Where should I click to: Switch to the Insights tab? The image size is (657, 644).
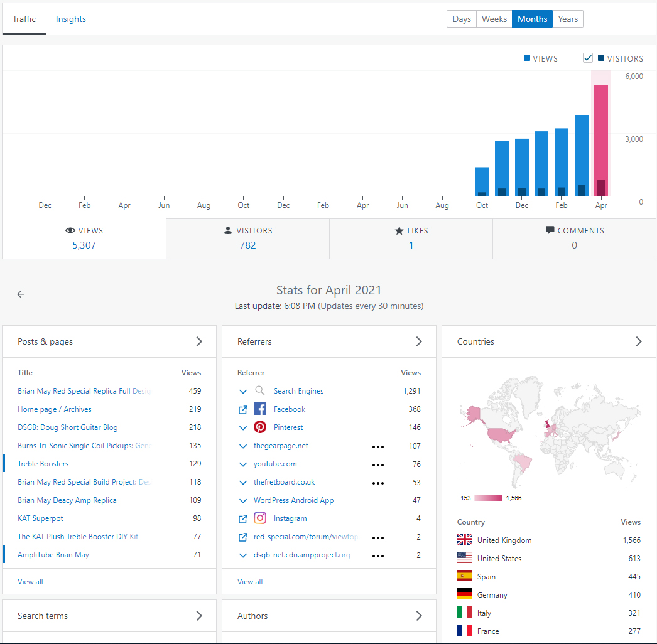pyautogui.click(x=70, y=19)
